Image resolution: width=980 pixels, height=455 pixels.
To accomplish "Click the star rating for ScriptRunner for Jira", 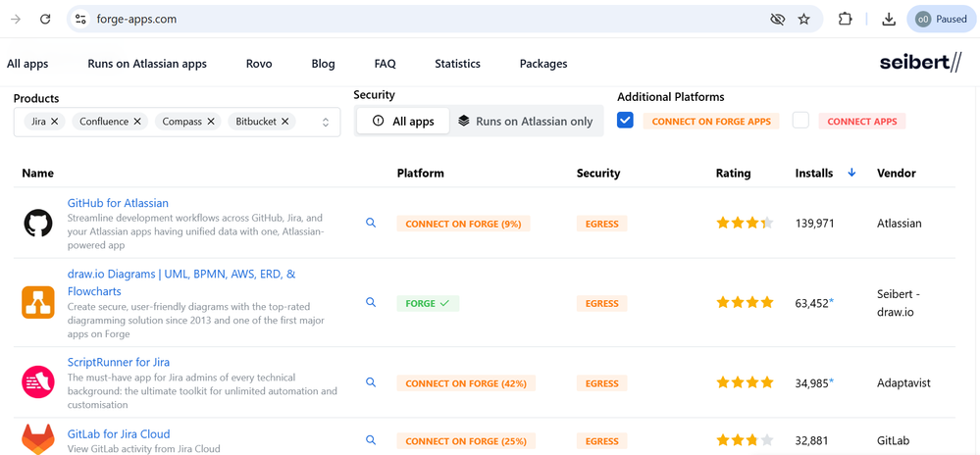I will tap(745, 382).
